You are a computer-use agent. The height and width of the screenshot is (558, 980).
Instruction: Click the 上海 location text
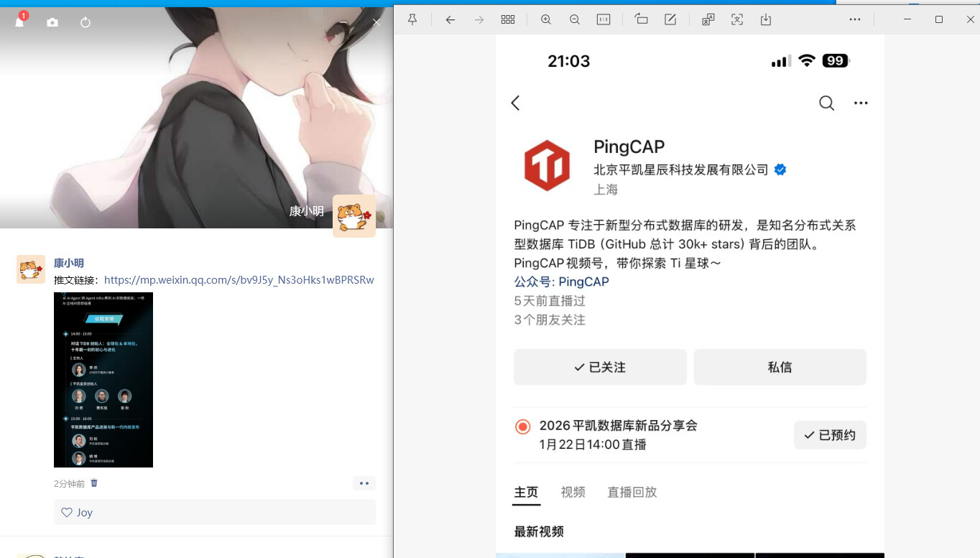click(606, 190)
